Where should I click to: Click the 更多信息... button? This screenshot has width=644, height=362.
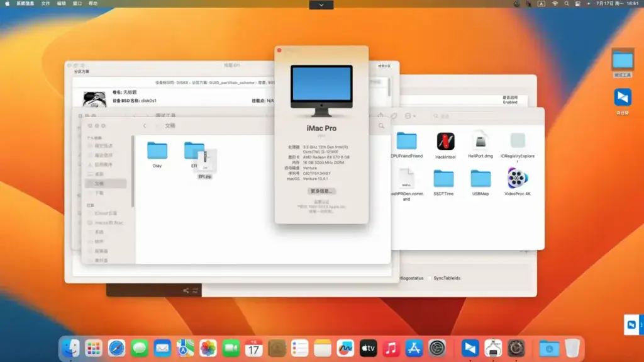coord(321,191)
